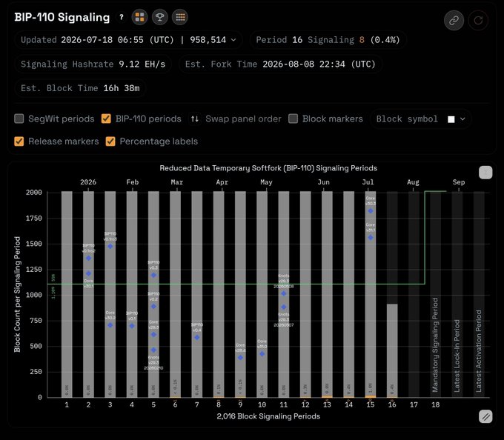The height and width of the screenshot is (440, 504).
Task: Select the BIP110 v0.1rc3 release marker diamond
Action: click(x=110, y=247)
